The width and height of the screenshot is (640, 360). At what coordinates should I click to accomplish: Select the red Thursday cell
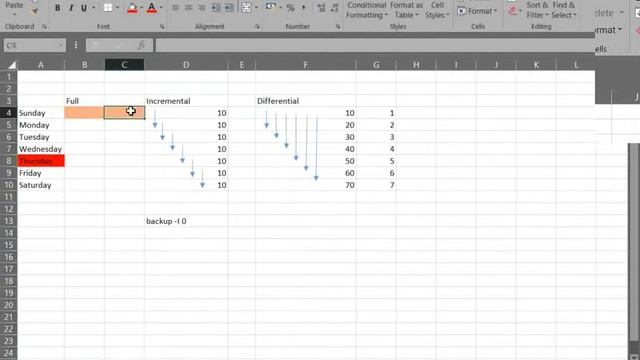pos(41,161)
